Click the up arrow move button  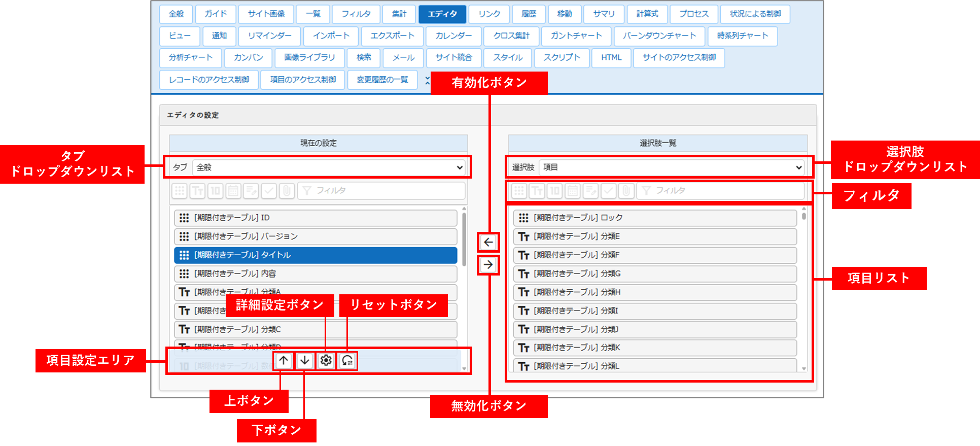[284, 360]
